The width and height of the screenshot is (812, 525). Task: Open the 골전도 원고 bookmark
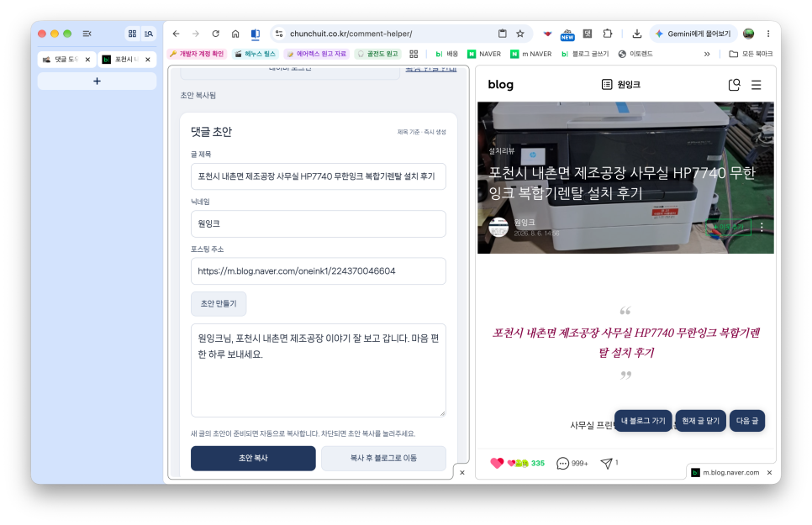pos(378,54)
